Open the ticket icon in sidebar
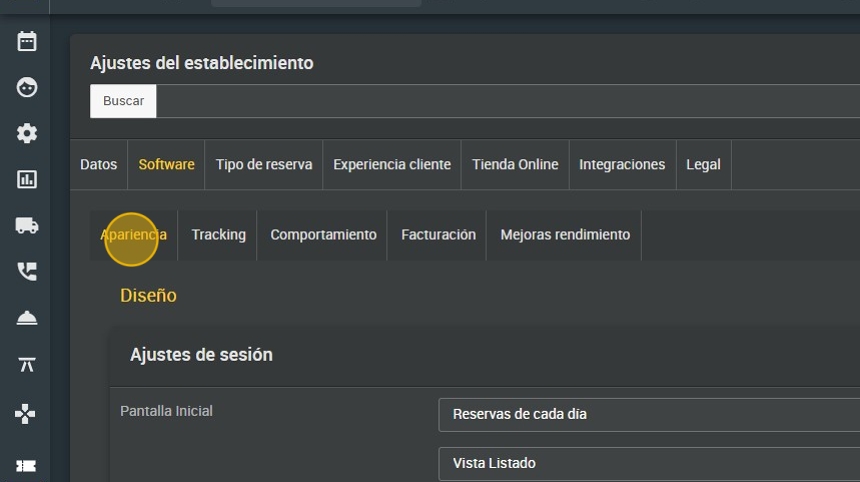Viewport: 860px width, 482px height. point(26,466)
